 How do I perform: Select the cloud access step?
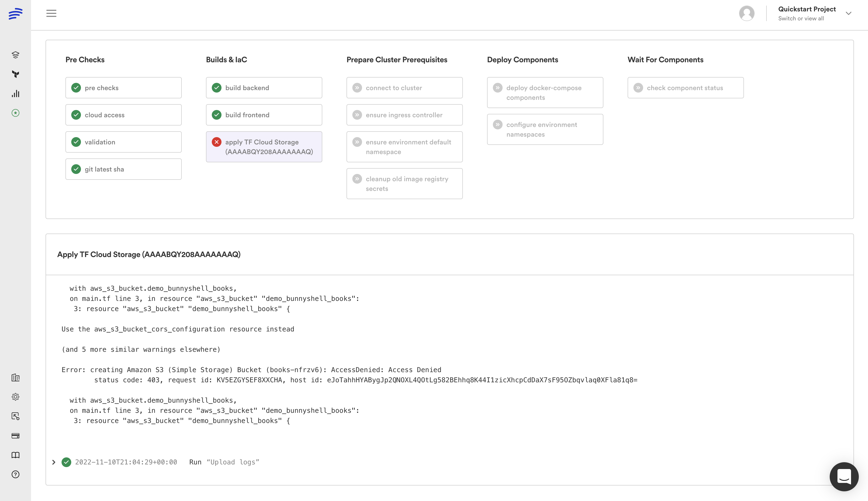click(x=124, y=115)
